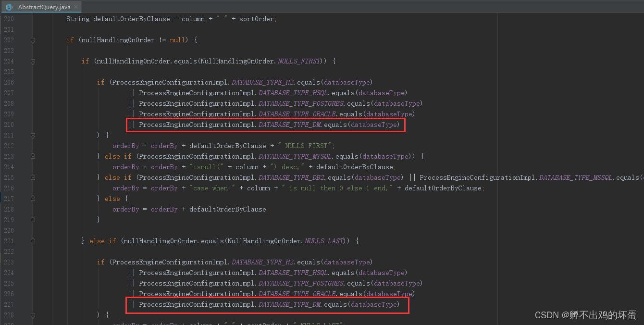Collapse the fold marker at line 213

(33, 156)
